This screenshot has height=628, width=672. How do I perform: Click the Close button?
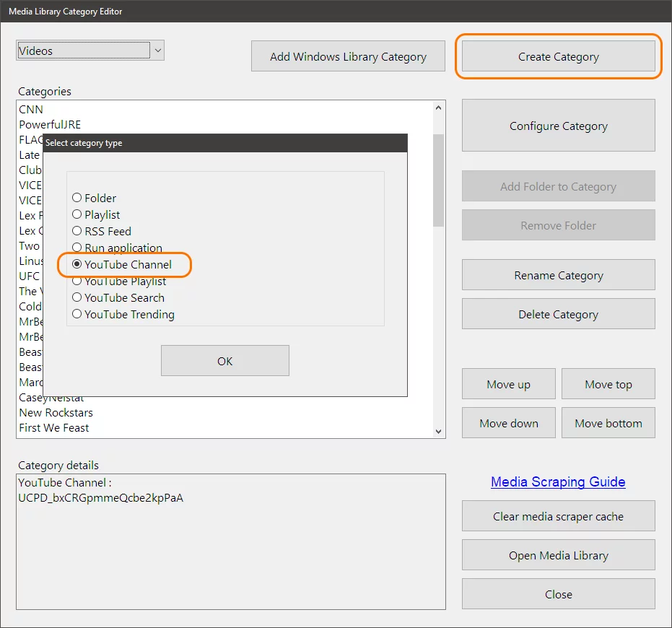(559, 594)
